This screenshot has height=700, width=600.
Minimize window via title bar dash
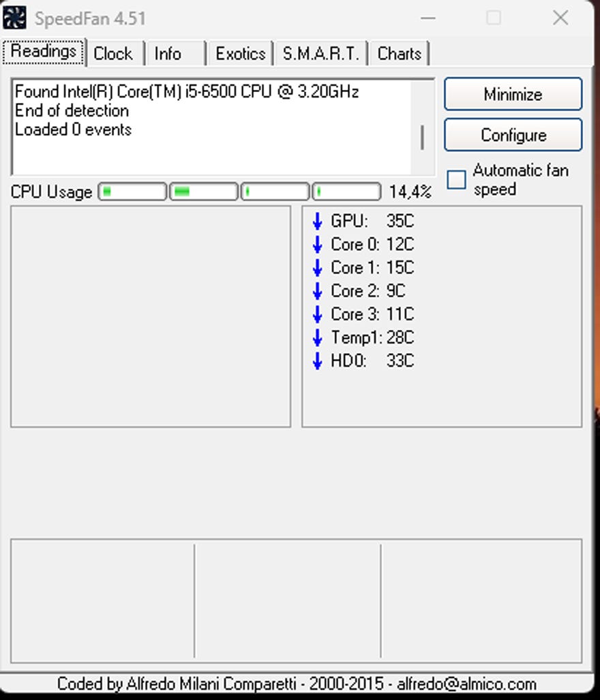pos(427,18)
